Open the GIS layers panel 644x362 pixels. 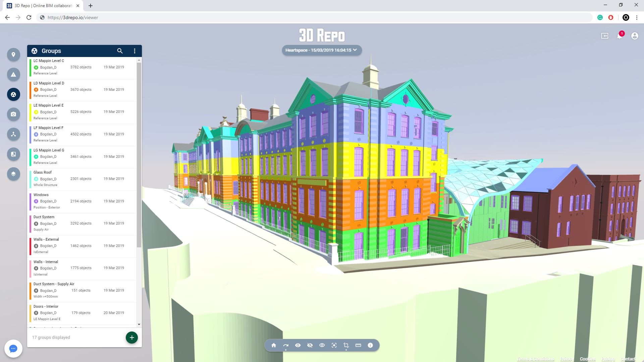(x=13, y=174)
